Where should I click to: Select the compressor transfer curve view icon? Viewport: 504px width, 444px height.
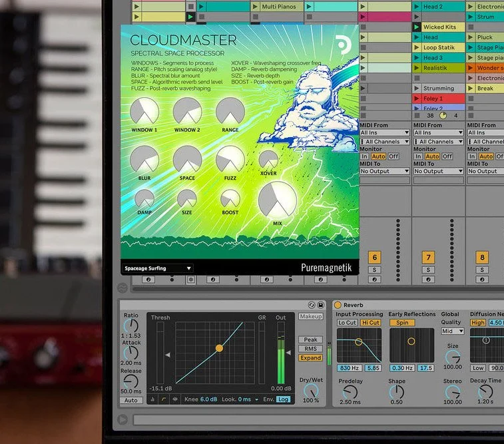click(x=164, y=399)
